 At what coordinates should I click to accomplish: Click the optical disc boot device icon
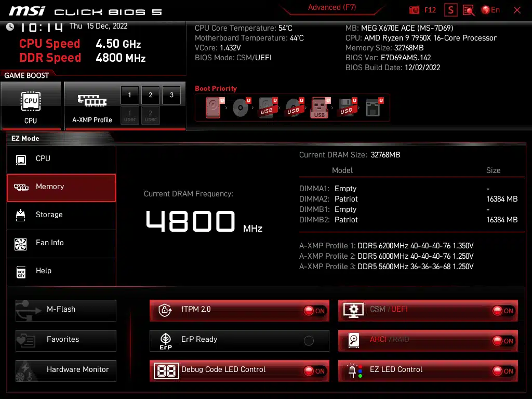click(x=242, y=108)
